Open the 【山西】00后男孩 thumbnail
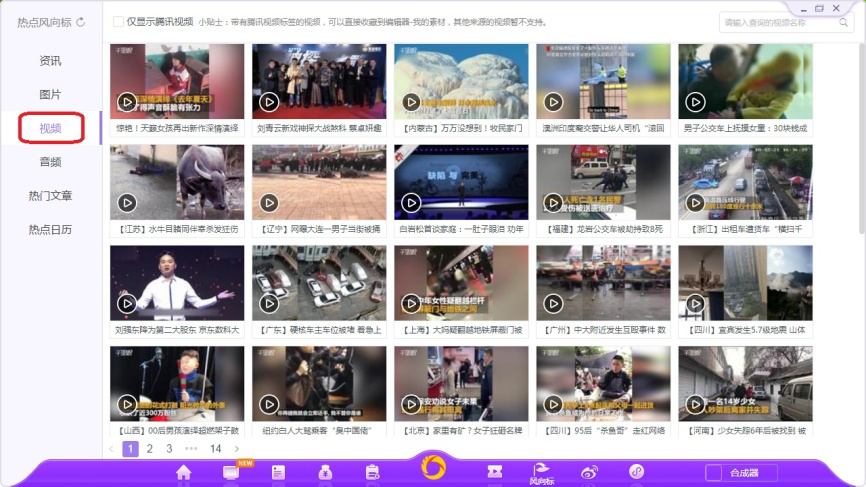Image resolution: width=866 pixels, height=487 pixels. point(177,384)
